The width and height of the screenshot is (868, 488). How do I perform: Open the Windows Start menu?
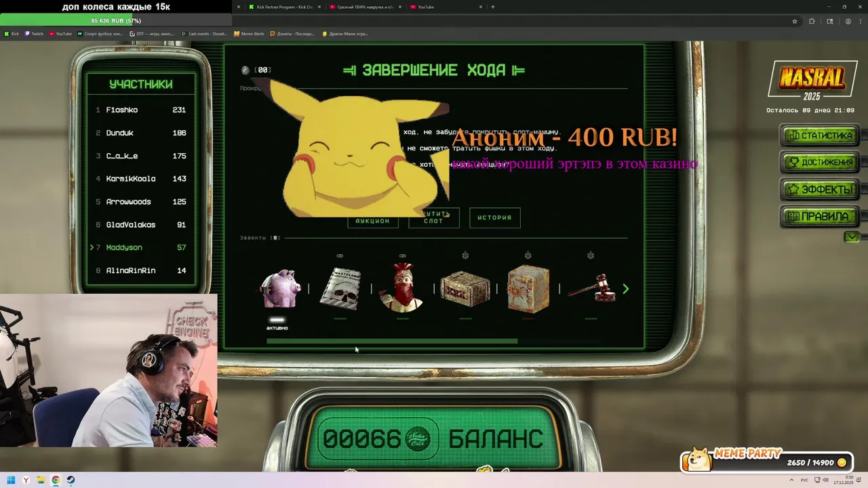click(x=11, y=481)
